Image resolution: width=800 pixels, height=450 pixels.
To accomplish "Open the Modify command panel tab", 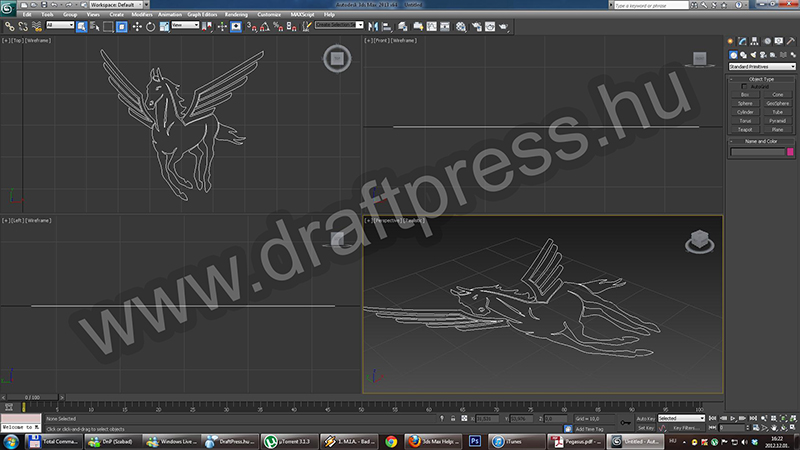I will click(x=742, y=41).
